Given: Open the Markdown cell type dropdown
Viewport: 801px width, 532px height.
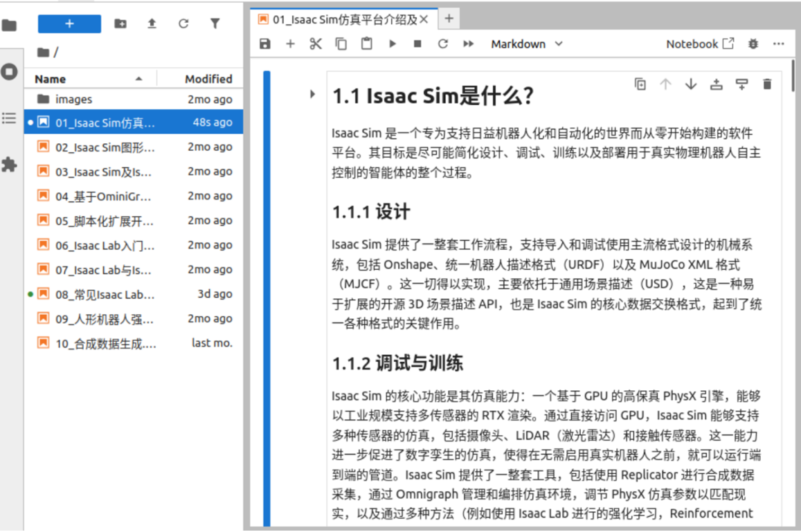Looking at the screenshot, I should (x=527, y=44).
